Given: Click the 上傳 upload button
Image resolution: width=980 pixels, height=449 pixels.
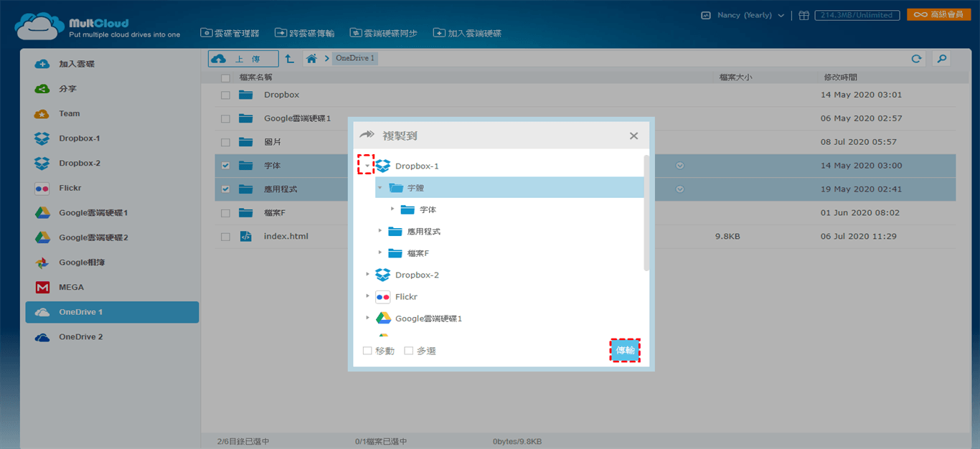Looking at the screenshot, I should pos(243,59).
